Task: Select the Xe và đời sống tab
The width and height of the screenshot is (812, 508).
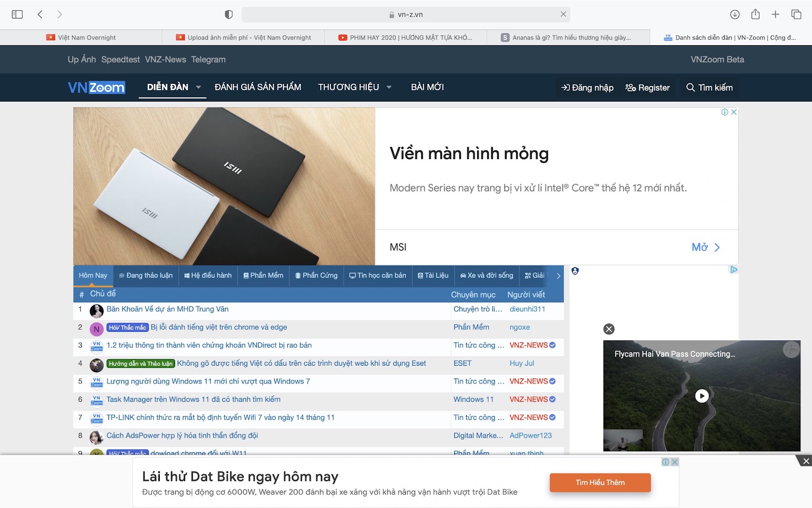Action: [x=487, y=275]
